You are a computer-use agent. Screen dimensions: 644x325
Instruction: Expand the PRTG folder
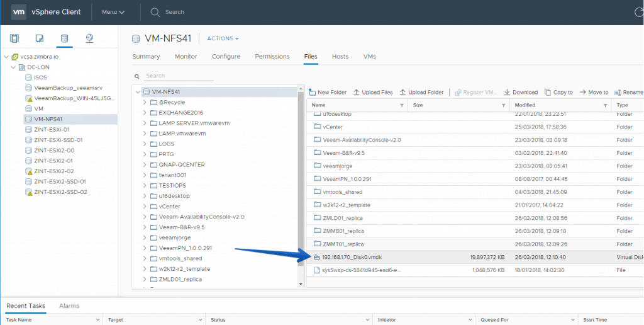click(145, 154)
